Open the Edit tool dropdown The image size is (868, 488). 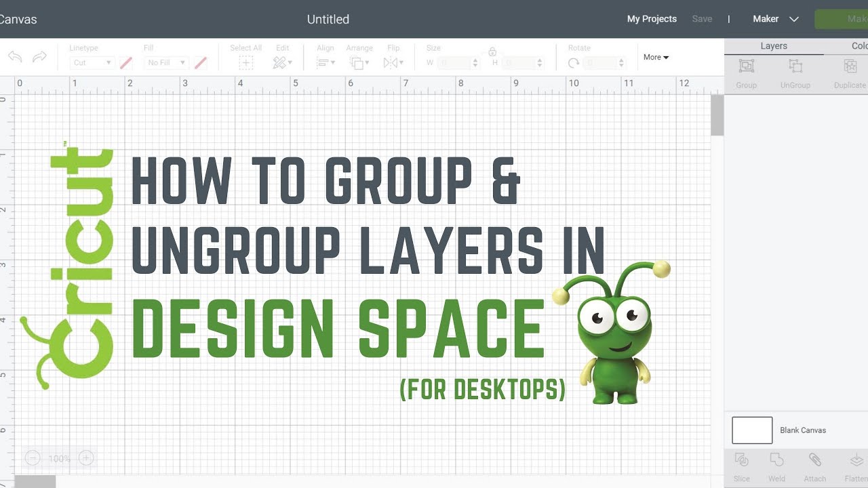point(282,62)
